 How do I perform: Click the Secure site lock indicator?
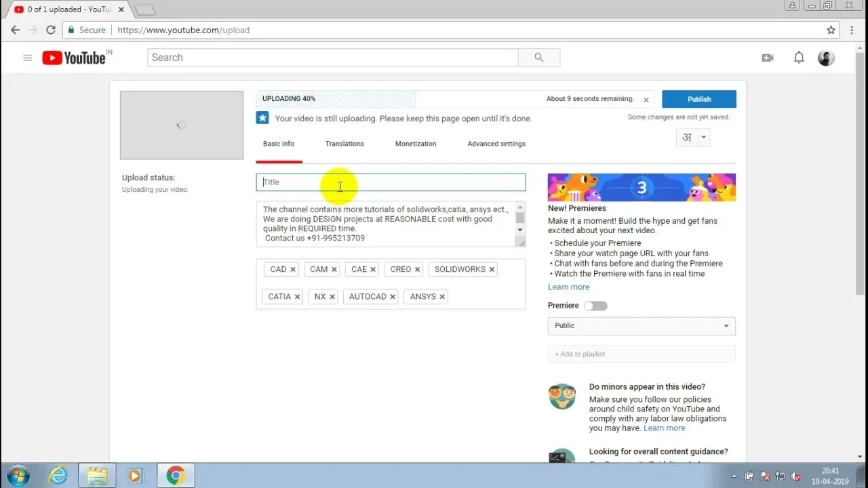coord(86,30)
